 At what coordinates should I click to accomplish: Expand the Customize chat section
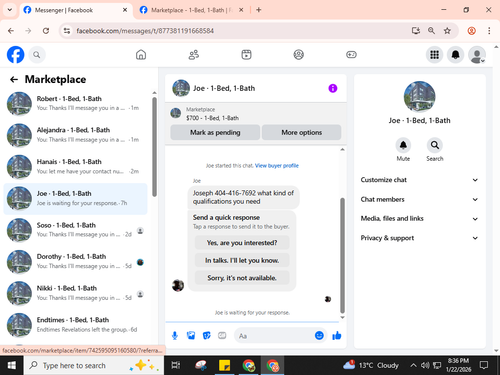[x=419, y=180]
